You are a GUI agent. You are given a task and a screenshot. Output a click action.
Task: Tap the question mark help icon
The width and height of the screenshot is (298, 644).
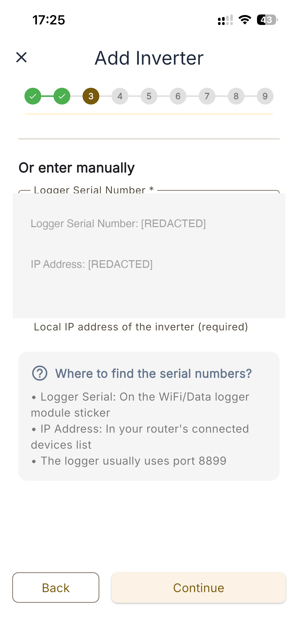40,373
